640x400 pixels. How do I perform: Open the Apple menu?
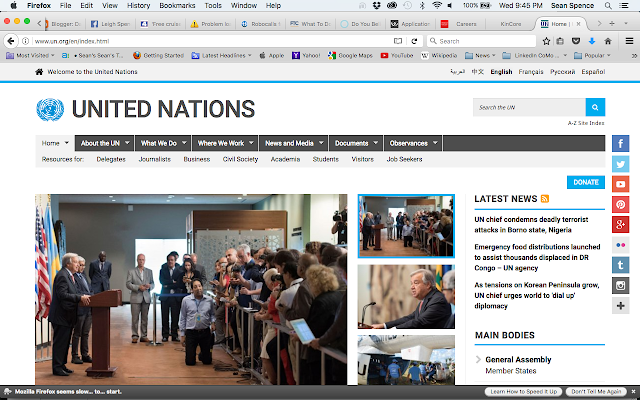13,6
